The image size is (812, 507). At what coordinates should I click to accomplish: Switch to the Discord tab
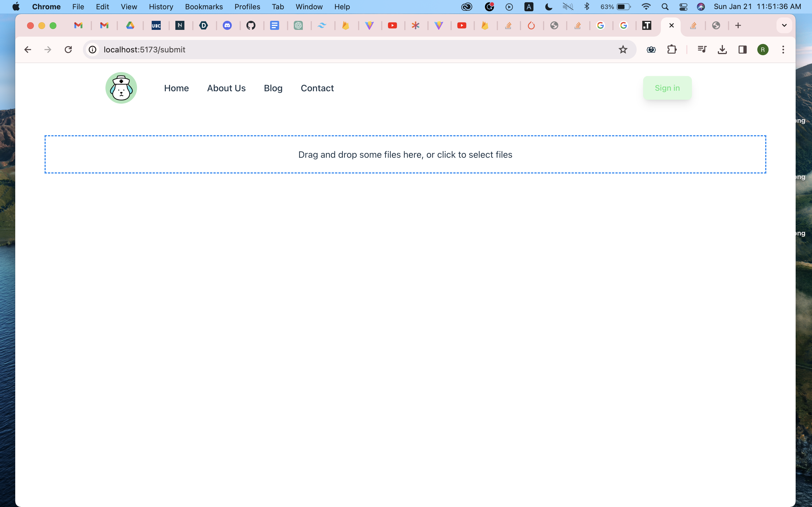tap(227, 25)
